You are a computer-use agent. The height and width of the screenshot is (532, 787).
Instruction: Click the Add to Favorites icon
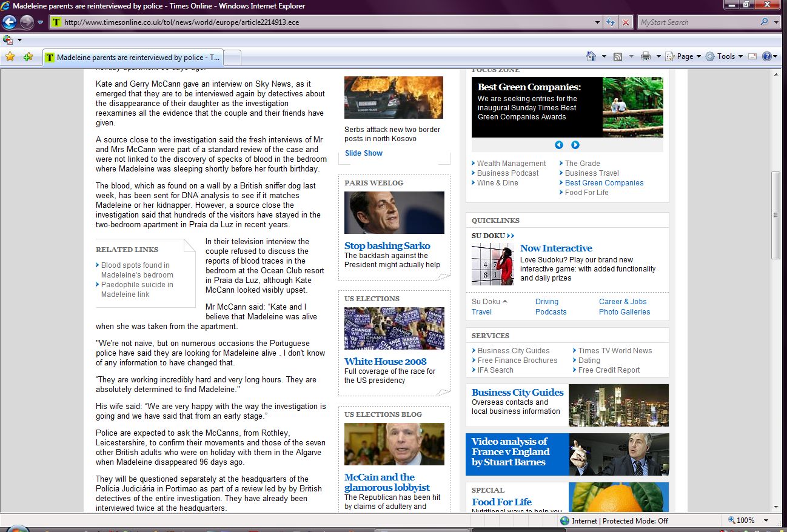click(28, 57)
